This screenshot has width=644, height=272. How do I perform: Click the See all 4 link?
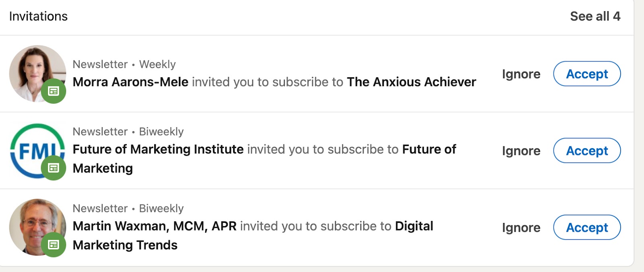pyautogui.click(x=595, y=16)
